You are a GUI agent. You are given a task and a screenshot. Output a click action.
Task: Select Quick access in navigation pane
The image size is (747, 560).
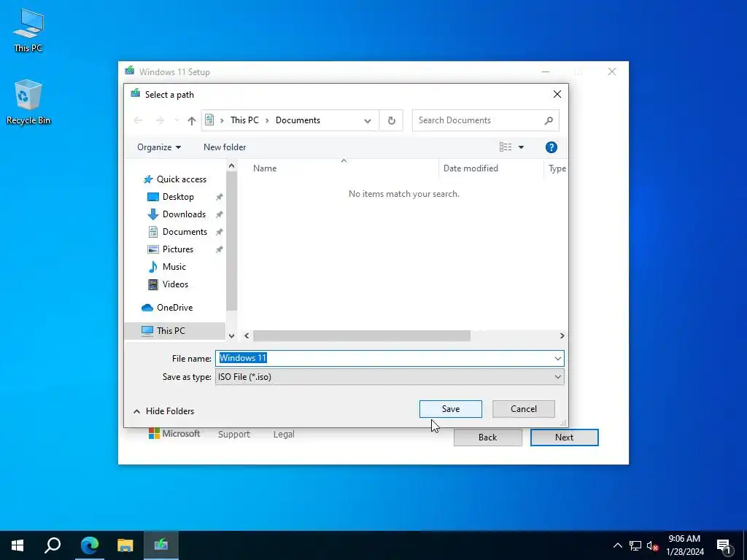[181, 179]
